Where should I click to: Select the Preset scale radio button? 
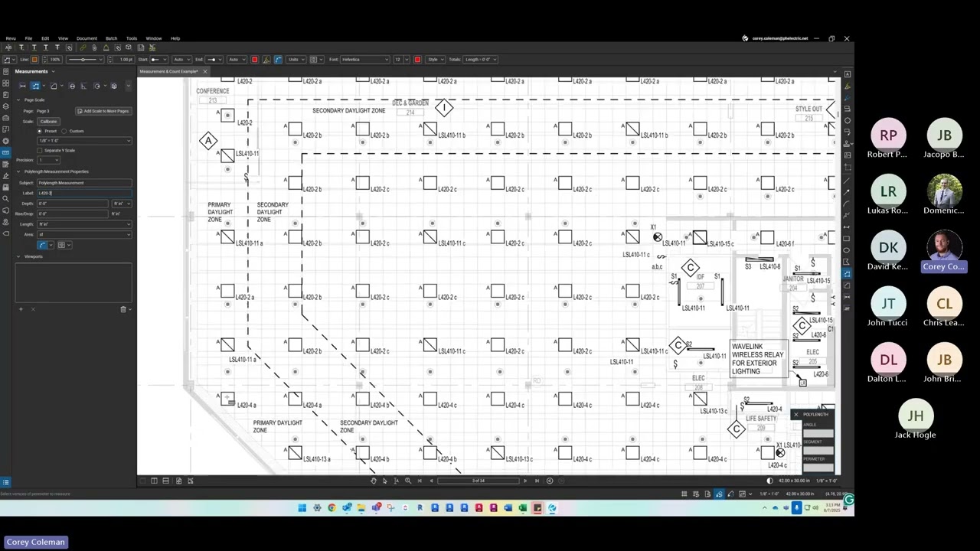[x=40, y=131]
